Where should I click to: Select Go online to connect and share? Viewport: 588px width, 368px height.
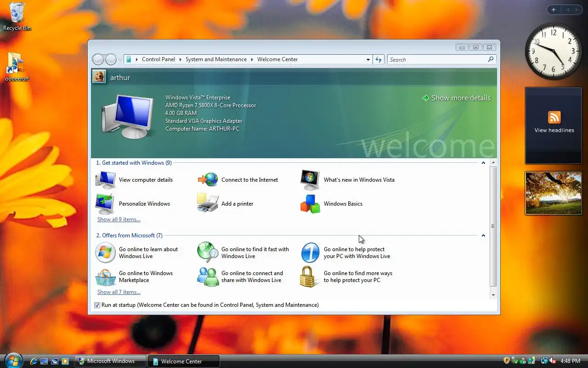tap(240, 276)
